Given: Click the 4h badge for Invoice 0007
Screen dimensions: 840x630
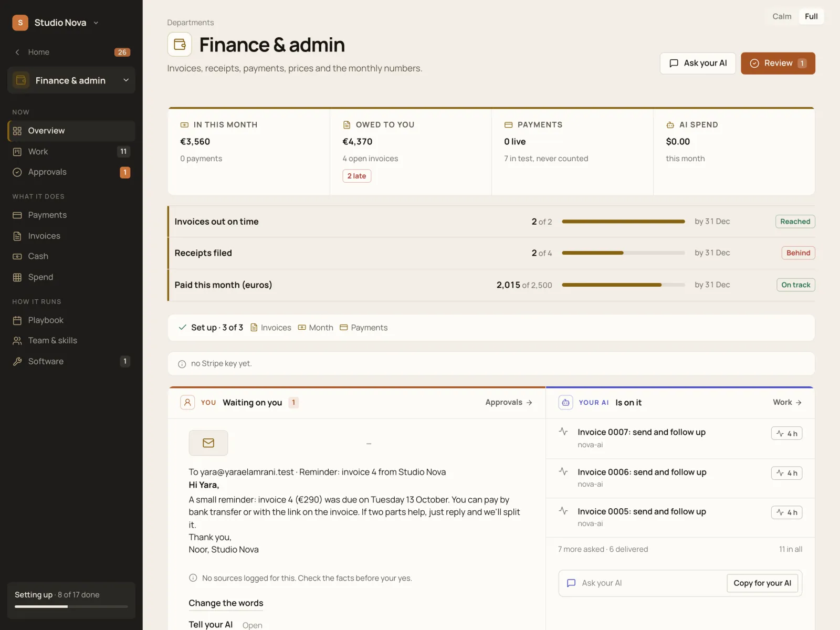Looking at the screenshot, I should click(786, 434).
